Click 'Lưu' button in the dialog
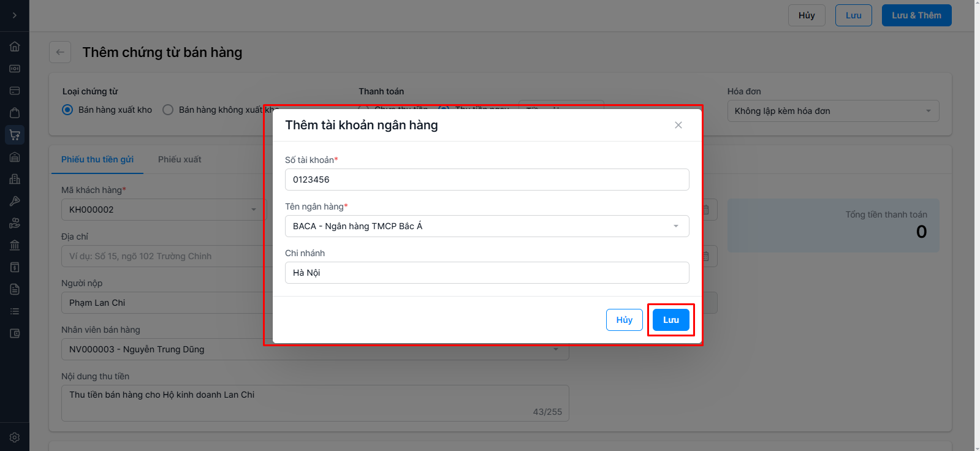The image size is (980, 451). coord(670,320)
